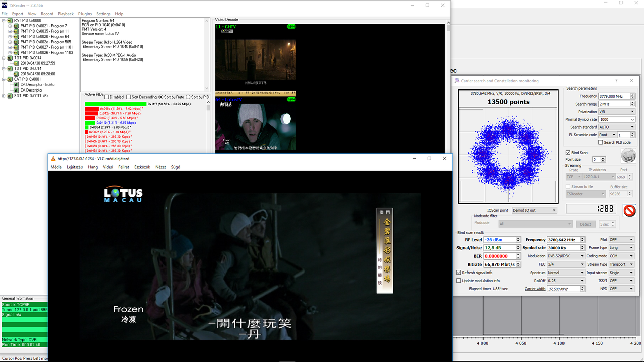This screenshot has width=644, height=362.
Task: Click the TDT PID 0x0014 table icon
Action: click(10, 69)
